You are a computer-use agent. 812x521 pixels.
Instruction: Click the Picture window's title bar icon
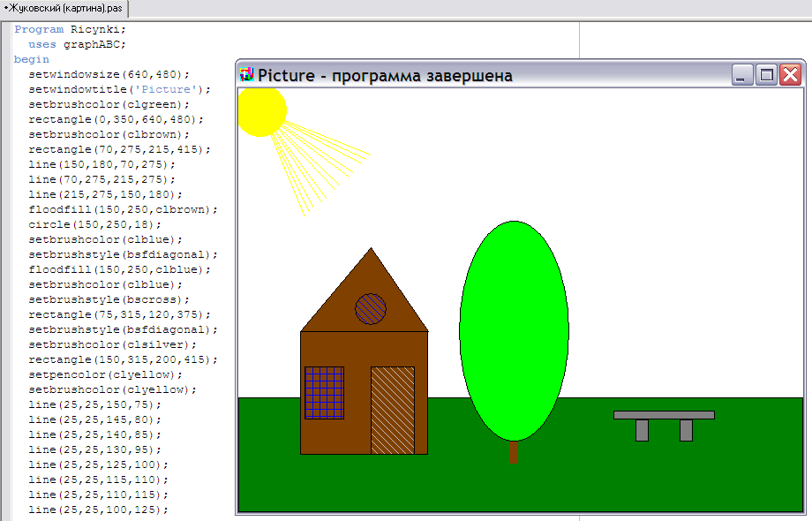coord(247,75)
